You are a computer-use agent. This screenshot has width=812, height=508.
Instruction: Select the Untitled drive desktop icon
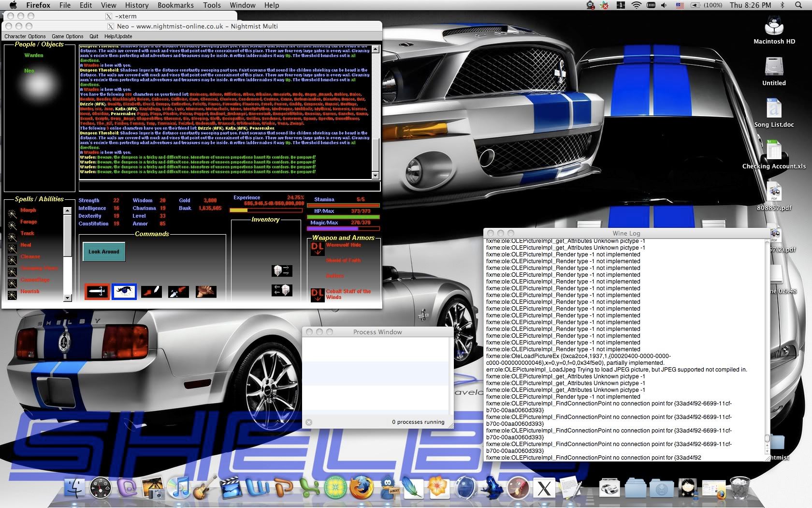pos(774,71)
